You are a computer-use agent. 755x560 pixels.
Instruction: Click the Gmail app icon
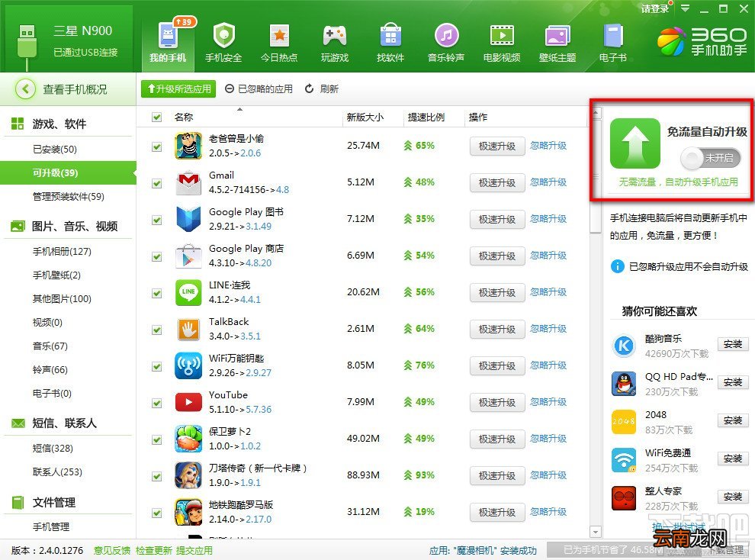(x=188, y=182)
